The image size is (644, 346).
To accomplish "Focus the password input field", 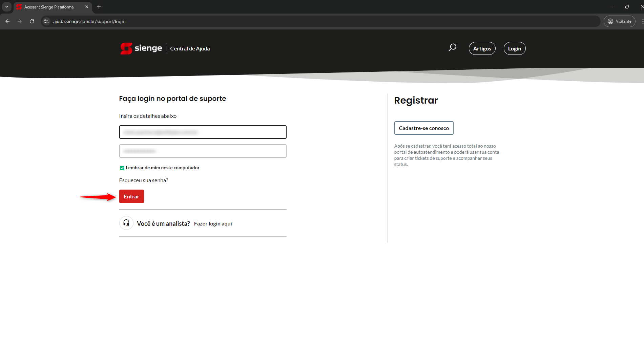I will pos(203,151).
